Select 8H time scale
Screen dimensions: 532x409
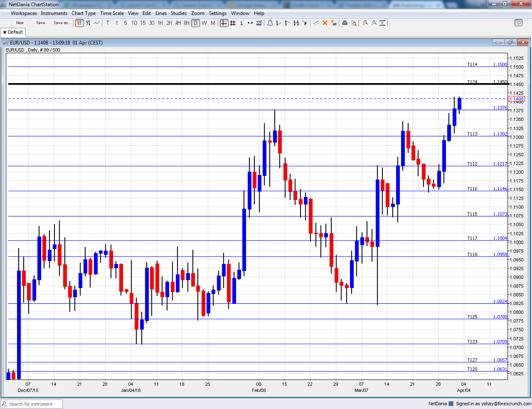click(187, 23)
